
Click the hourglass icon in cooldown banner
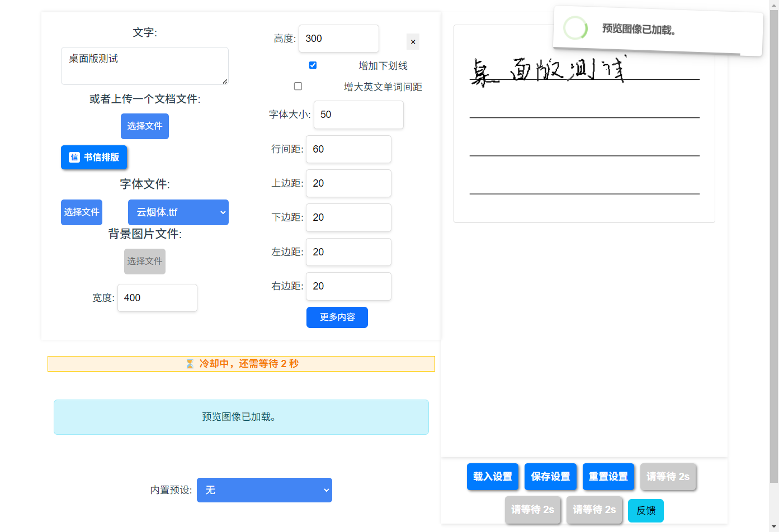[190, 364]
